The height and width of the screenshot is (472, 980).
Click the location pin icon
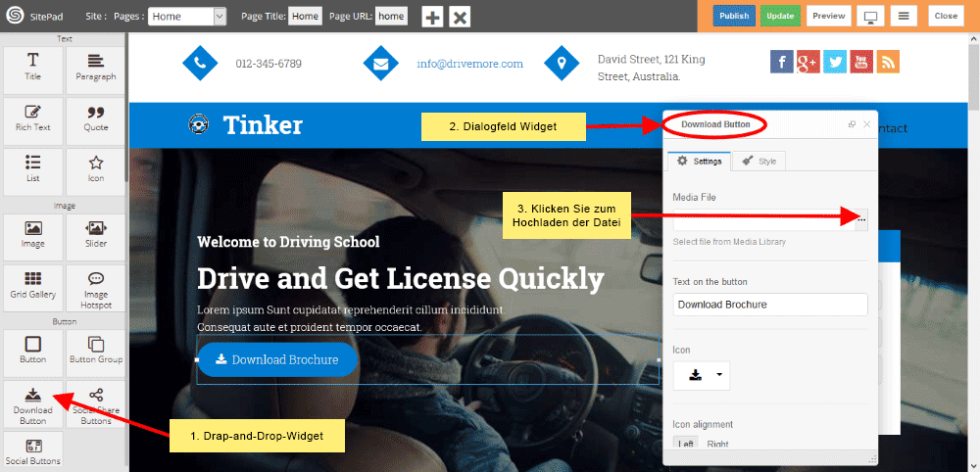(x=562, y=63)
